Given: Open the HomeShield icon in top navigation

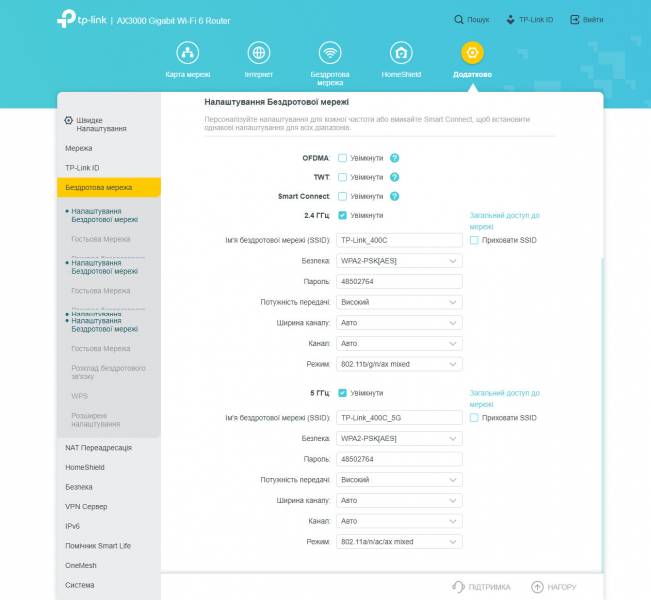Looking at the screenshot, I should click(401, 53).
